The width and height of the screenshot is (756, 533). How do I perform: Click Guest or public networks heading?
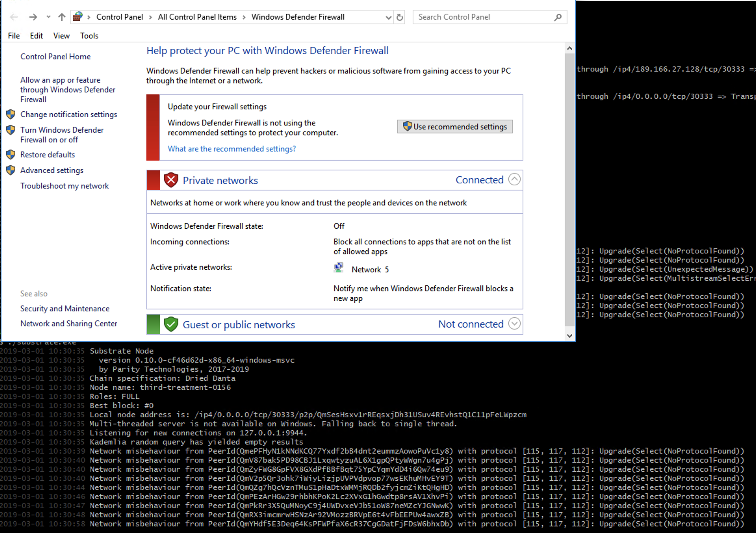tap(239, 325)
